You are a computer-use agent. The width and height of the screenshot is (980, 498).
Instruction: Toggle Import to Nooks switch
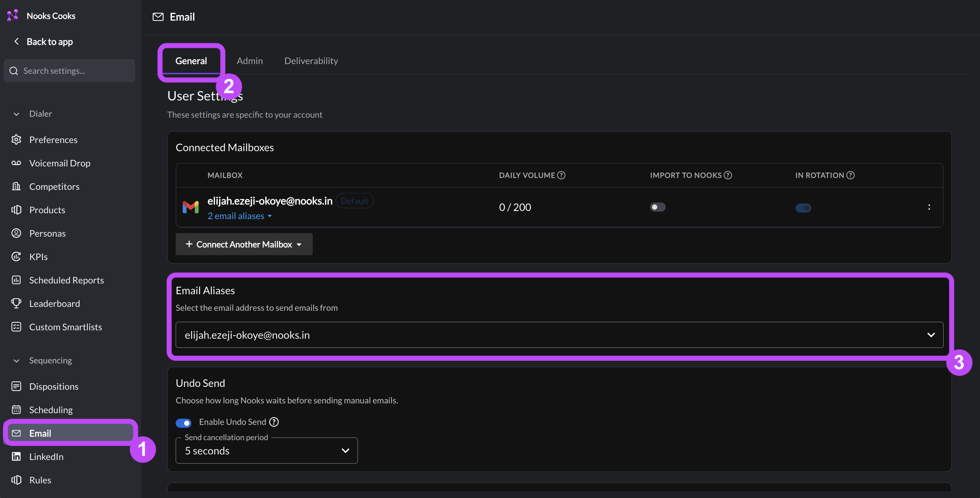(657, 207)
